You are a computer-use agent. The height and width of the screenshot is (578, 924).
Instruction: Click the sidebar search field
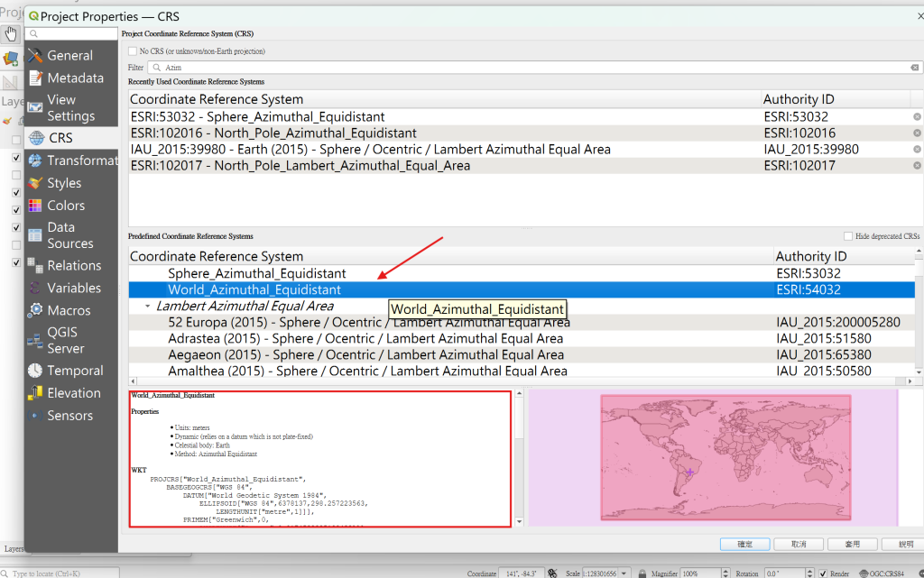(x=72, y=33)
